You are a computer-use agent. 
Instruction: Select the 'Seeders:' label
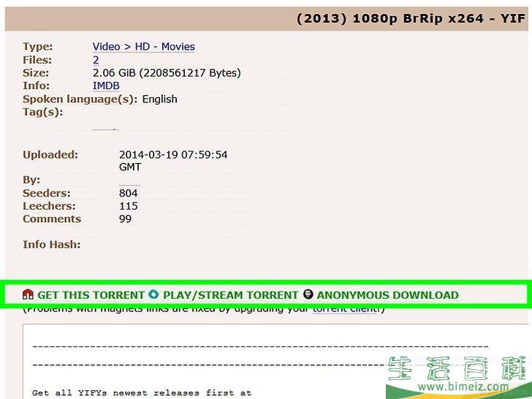coord(47,193)
